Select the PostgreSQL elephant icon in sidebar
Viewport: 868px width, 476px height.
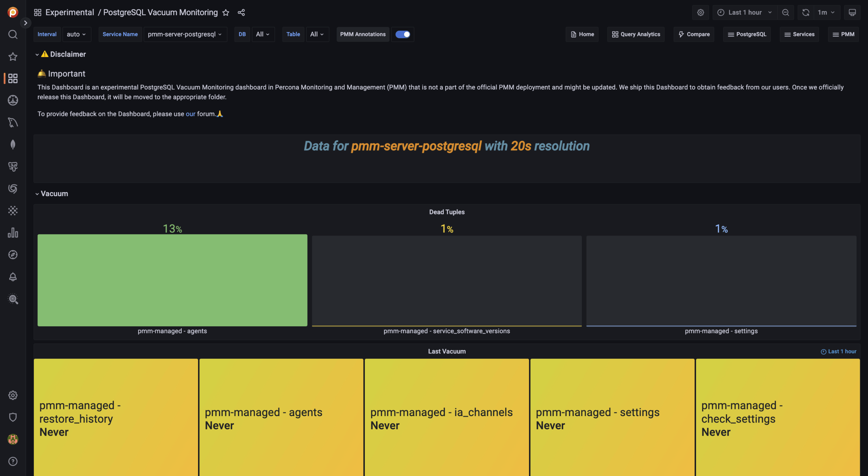(x=13, y=166)
